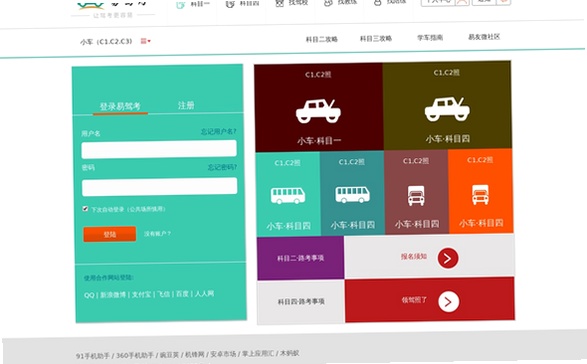Click the 91手机助手 footer link

tap(93, 356)
